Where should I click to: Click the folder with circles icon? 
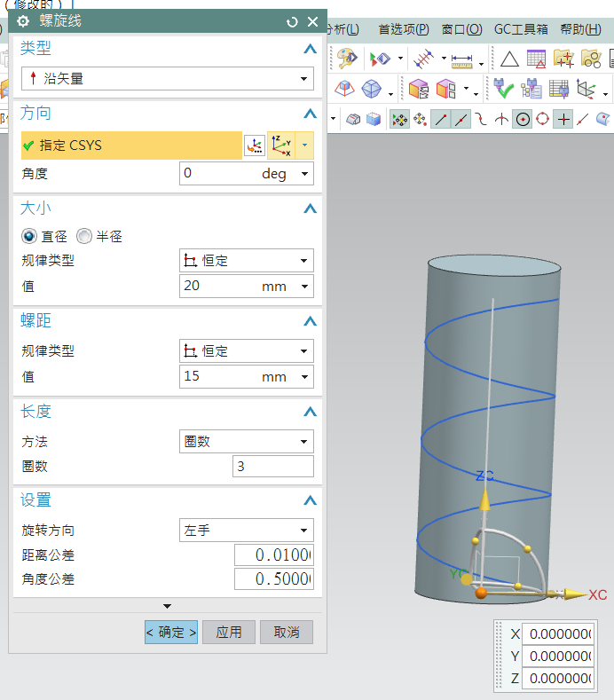(x=591, y=59)
